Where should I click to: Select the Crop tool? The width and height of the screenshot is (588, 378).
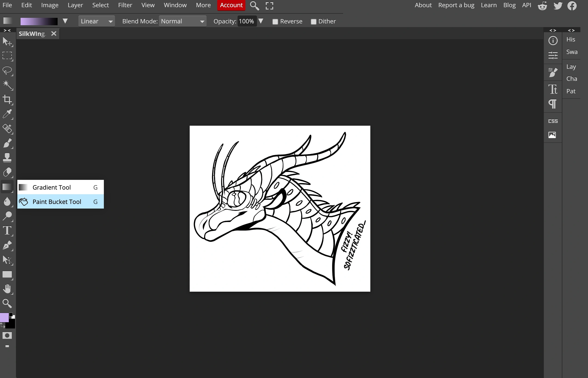coord(7,99)
